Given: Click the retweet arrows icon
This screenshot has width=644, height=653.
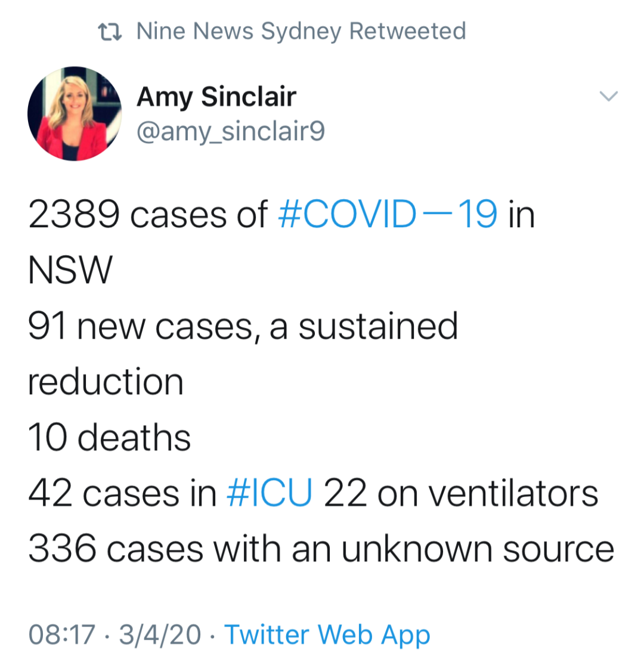Looking at the screenshot, I should point(110,32).
